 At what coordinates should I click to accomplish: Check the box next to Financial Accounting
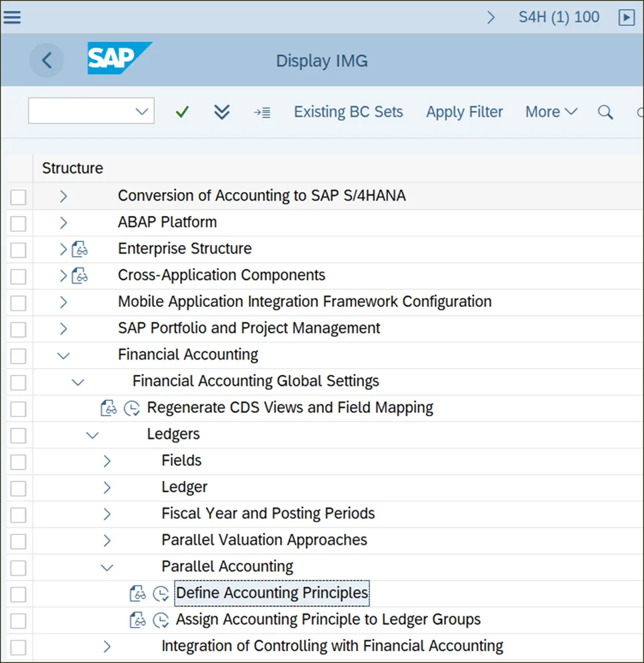tap(18, 355)
